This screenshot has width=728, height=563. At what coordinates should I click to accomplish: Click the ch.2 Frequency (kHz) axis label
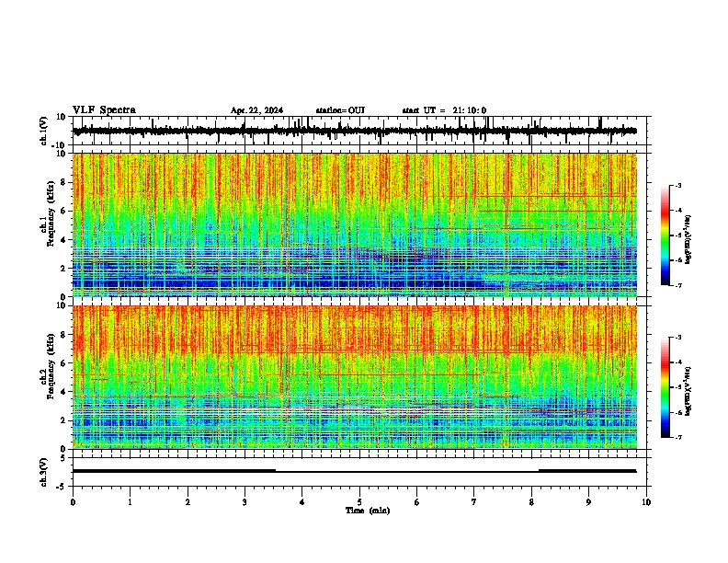pos(50,366)
